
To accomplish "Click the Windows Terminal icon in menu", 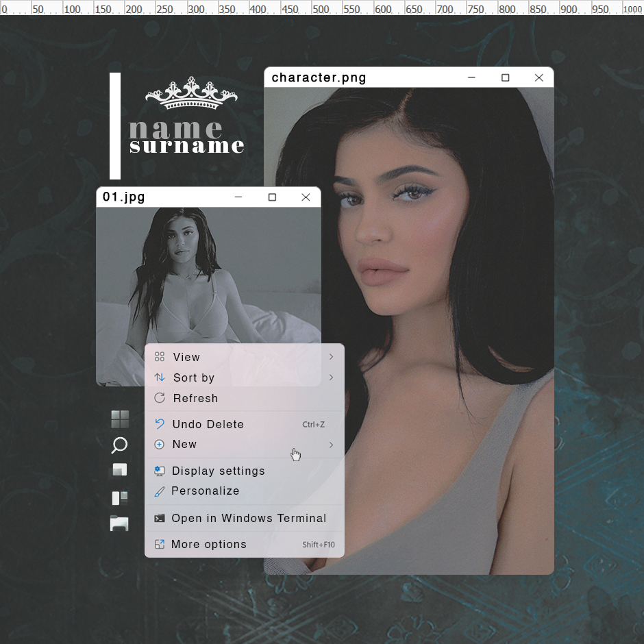I will 160,519.
